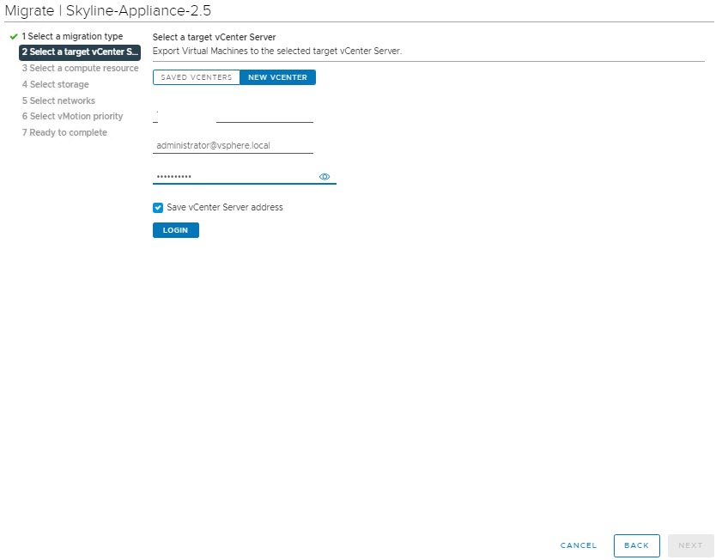Select step 2 Select a target vCenter Server
Screen dimensions: 728x560
pos(79,52)
